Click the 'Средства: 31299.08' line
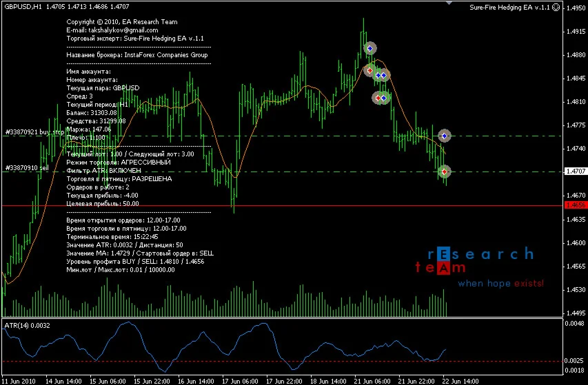The image size is (588, 385). click(96, 121)
